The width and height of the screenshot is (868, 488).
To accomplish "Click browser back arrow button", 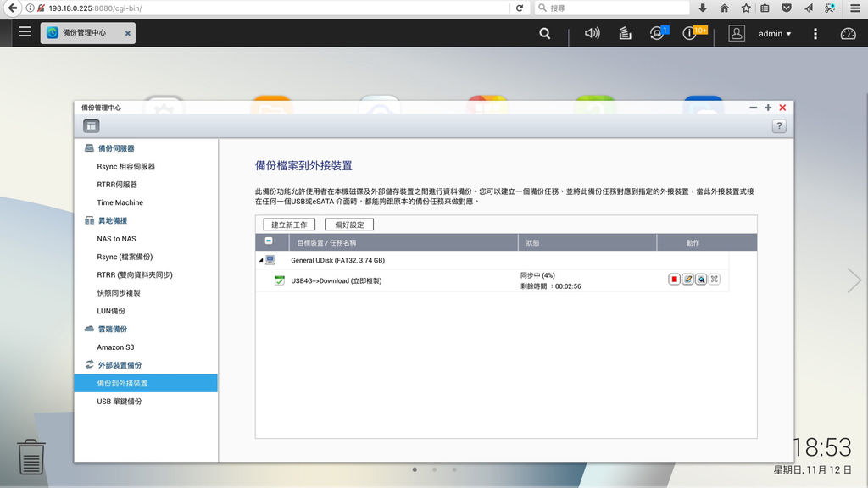I will pyautogui.click(x=12, y=8).
